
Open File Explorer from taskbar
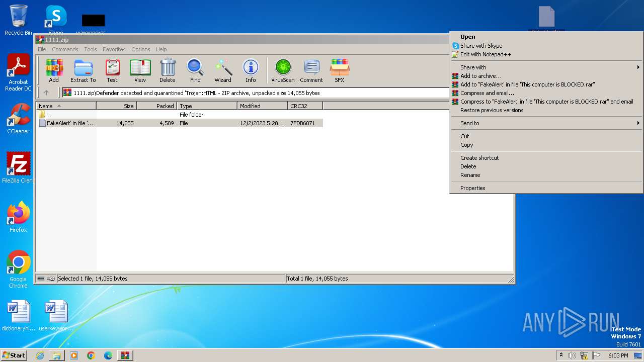click(57, 355)
